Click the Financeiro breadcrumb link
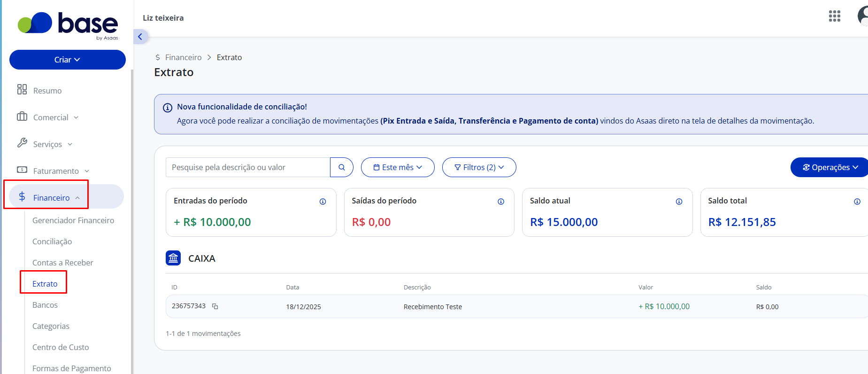The width and height of the screenshot is (868, 374). tap(183, 57)
